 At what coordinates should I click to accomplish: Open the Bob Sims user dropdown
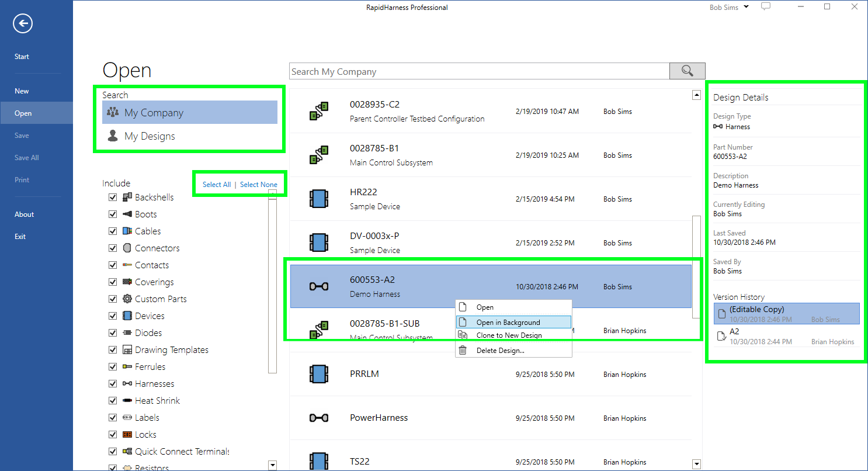coord(730,8)
